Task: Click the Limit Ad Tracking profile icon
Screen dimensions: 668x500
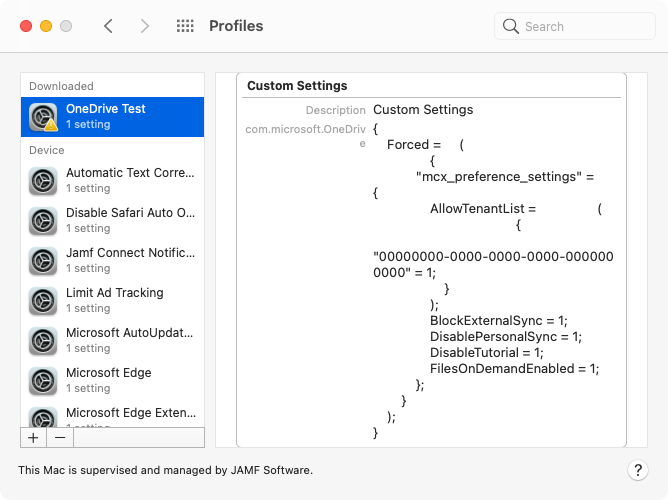Action: (x=43, y=301)
